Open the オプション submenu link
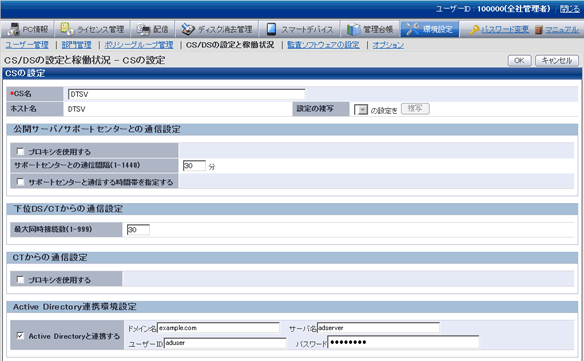The height and width of the screenshot is (361, 584). coord(388,45)
